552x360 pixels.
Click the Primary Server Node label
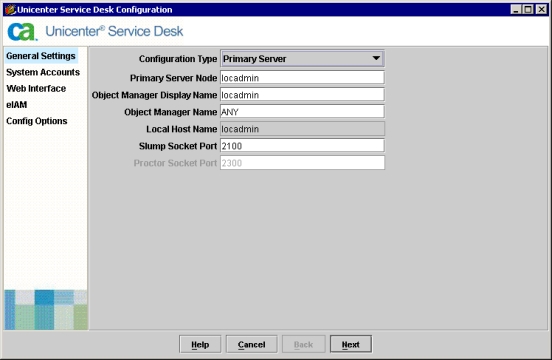pos(174,78)
